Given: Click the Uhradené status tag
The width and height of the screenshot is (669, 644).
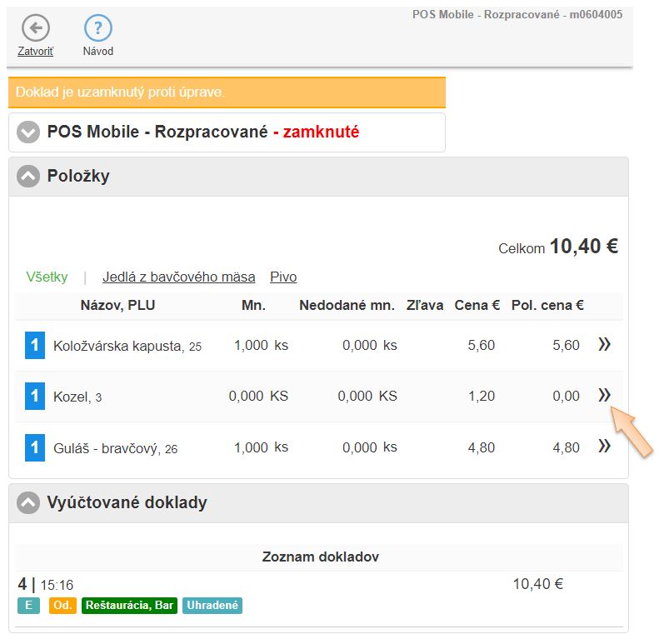Looking at the screenshot, I should tap(212, 606).
